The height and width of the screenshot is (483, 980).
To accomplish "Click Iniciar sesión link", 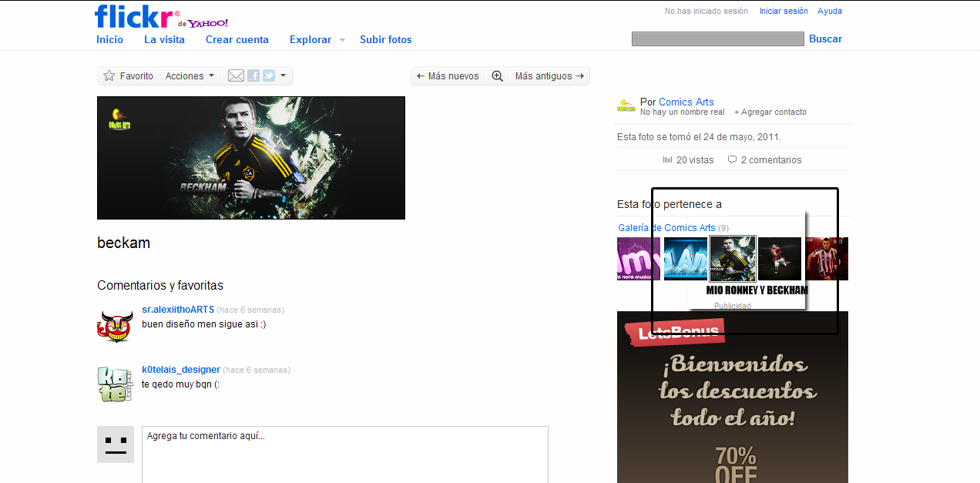I will (x=784, y=11).
